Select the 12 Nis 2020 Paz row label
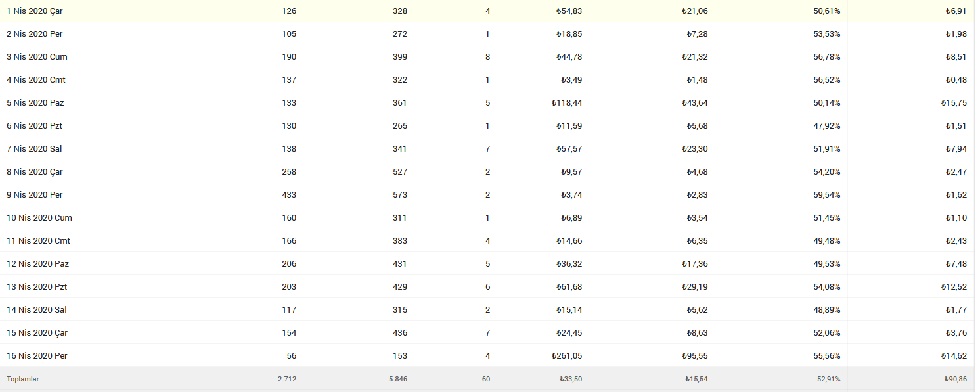The width and height of the screenshot is (980, 392). pos(37,264)
